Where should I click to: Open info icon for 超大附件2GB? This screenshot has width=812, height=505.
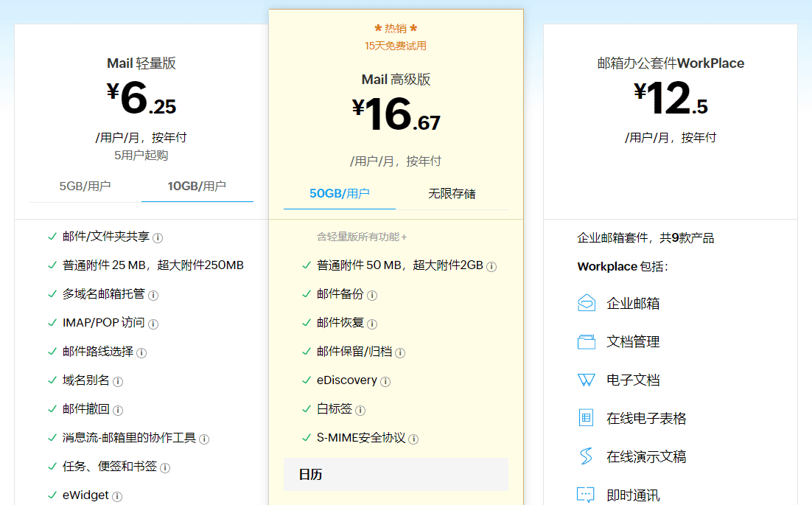491,266
